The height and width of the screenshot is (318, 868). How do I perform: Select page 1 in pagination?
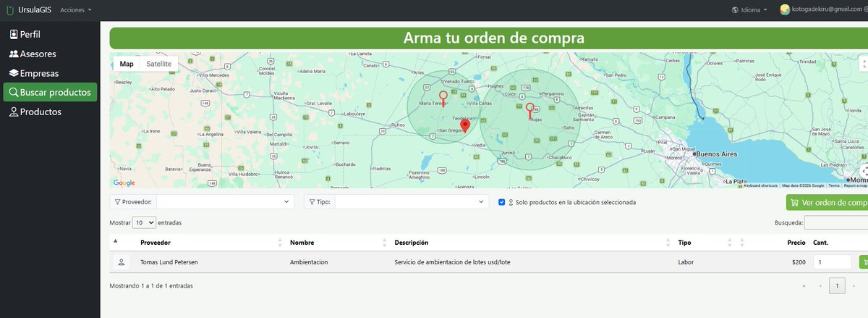click(x=837, y=286)
